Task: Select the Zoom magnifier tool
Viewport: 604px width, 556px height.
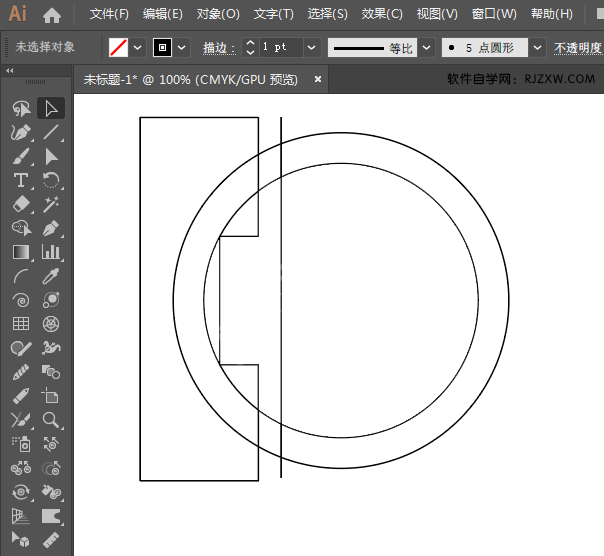Action: coord(51,420)
